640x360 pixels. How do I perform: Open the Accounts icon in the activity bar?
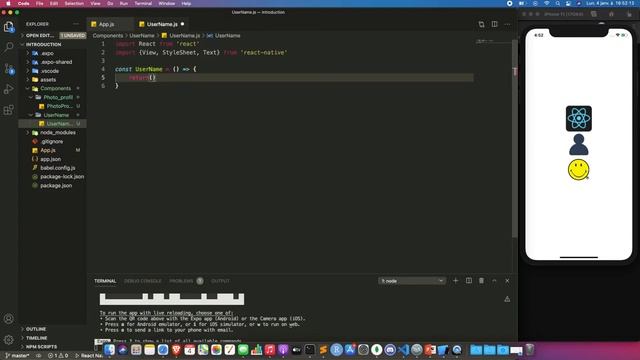click(9, 319)
